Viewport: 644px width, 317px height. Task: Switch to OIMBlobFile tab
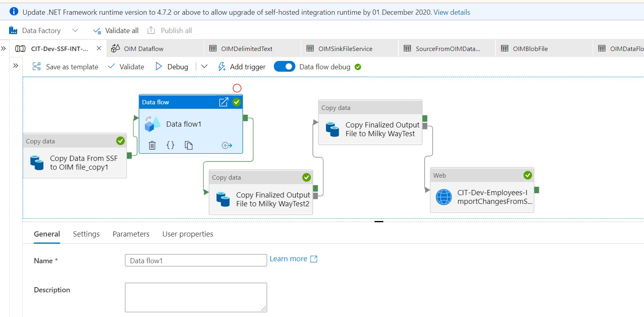544,49
